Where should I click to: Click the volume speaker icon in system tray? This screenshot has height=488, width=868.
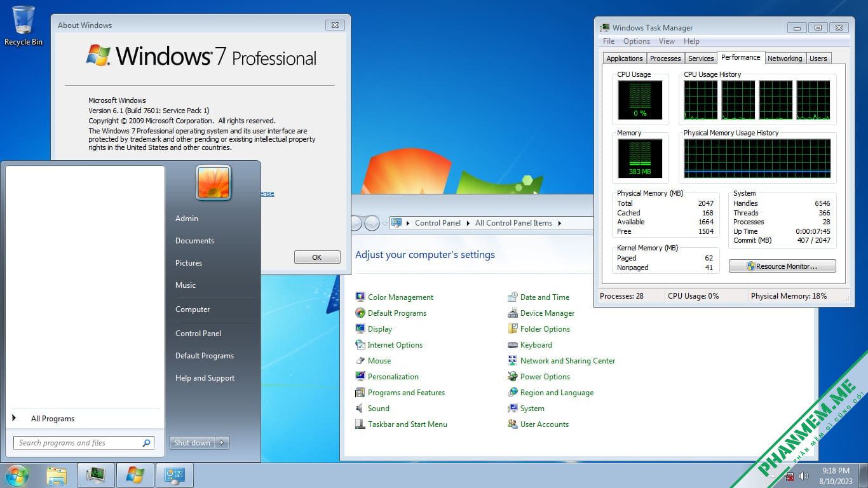[804, 476]
